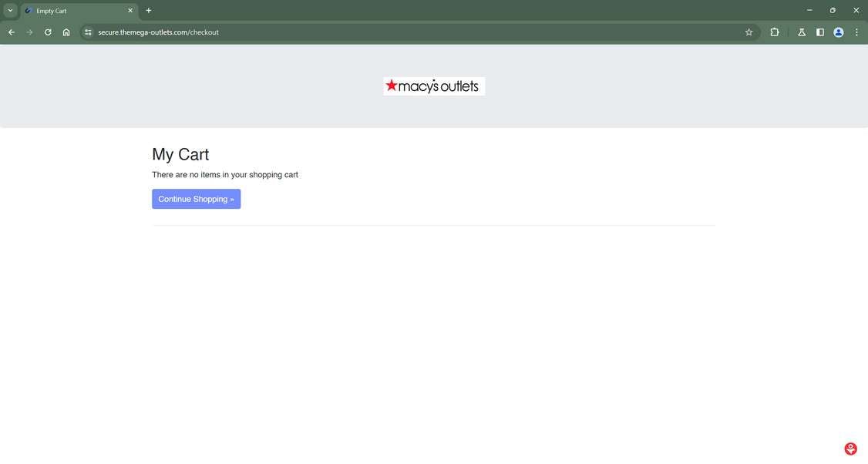Click the 'There are no items' message
Image resolution: width=868 pixels, height=464 pixels.
[x=225, y=174]
